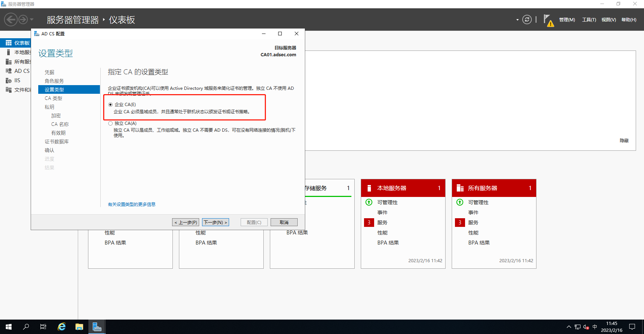
Task: Open the 工具(T) menu
Action: 589,20
